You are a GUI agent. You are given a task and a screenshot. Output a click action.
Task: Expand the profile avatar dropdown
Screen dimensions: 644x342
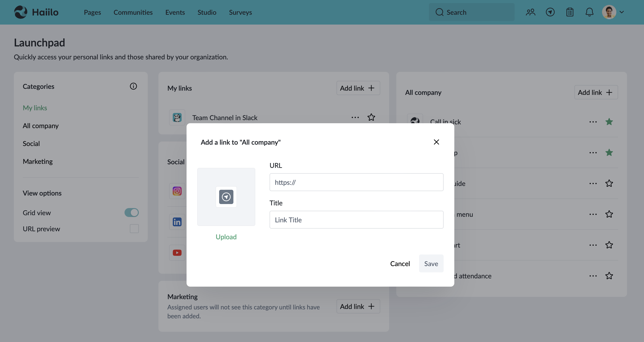click(622, 12)
